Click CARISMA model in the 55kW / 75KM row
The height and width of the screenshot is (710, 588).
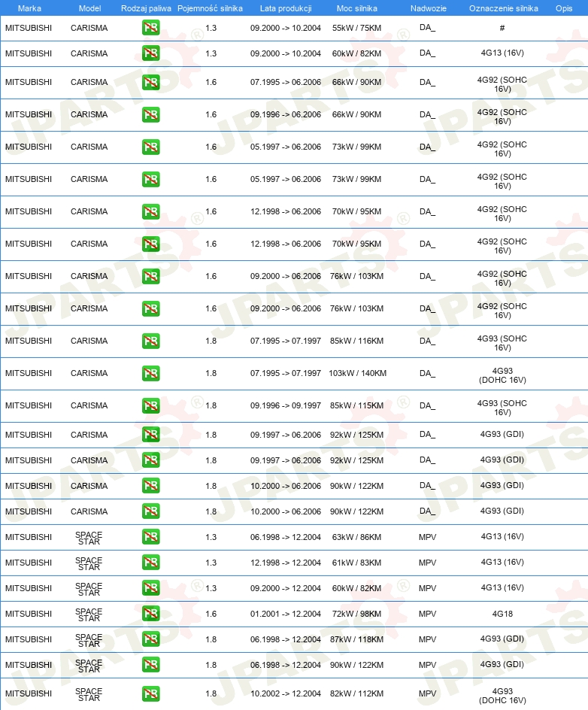[89, 28]
